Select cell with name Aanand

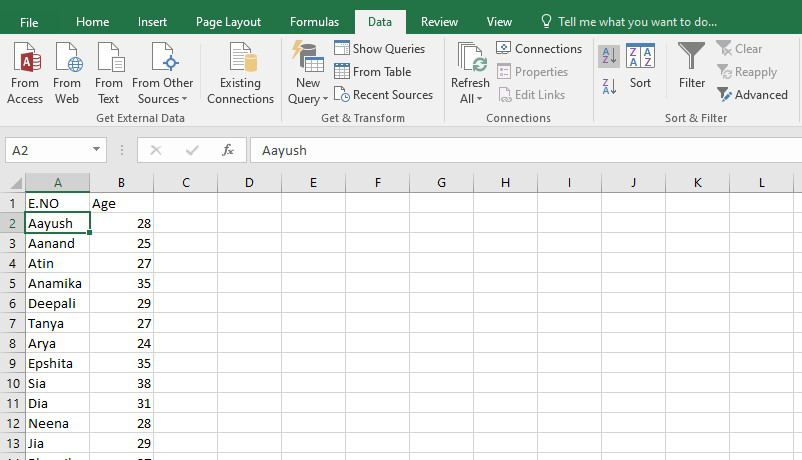58,244
